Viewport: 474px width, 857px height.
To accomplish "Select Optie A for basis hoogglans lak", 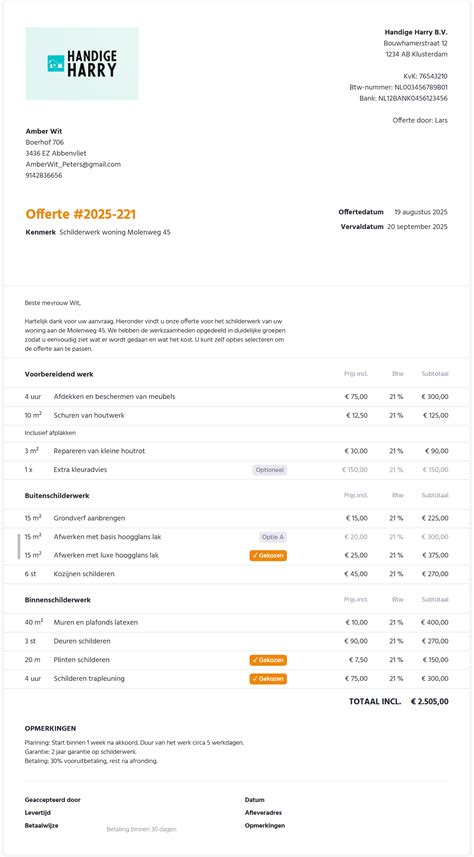I will pyautogui.click(x=273, y=537).
